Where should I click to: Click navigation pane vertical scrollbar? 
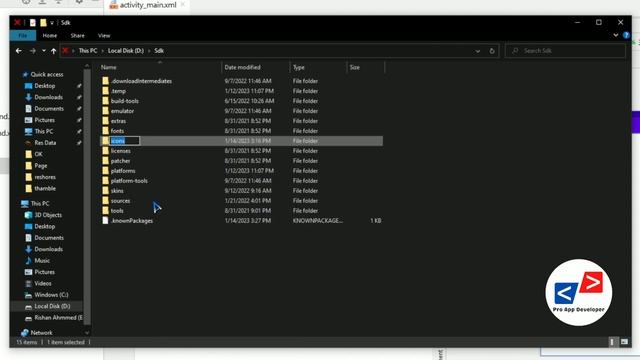click(87, 198)
